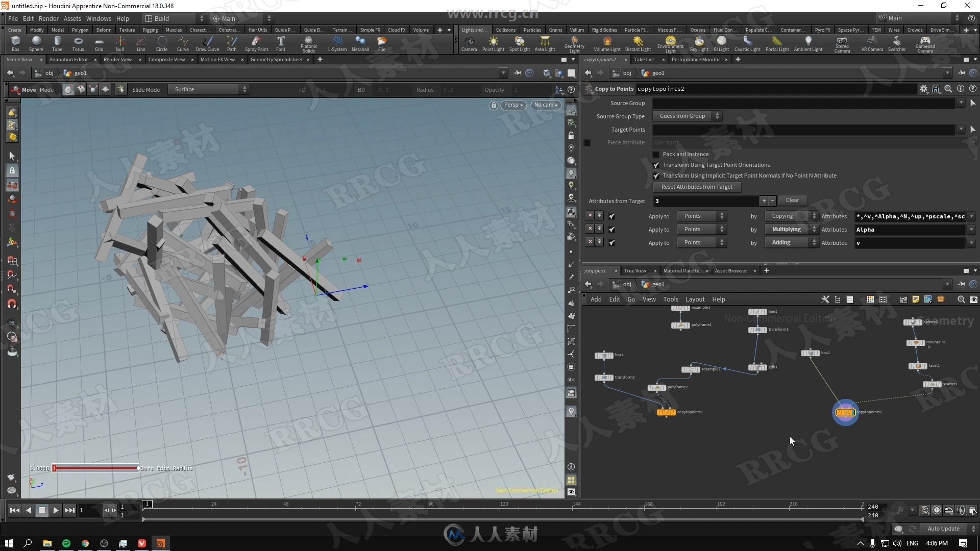Expand the Multiplying method dropdown
Image resolution: width=980 pixels, height=551 pixels.
792,229
